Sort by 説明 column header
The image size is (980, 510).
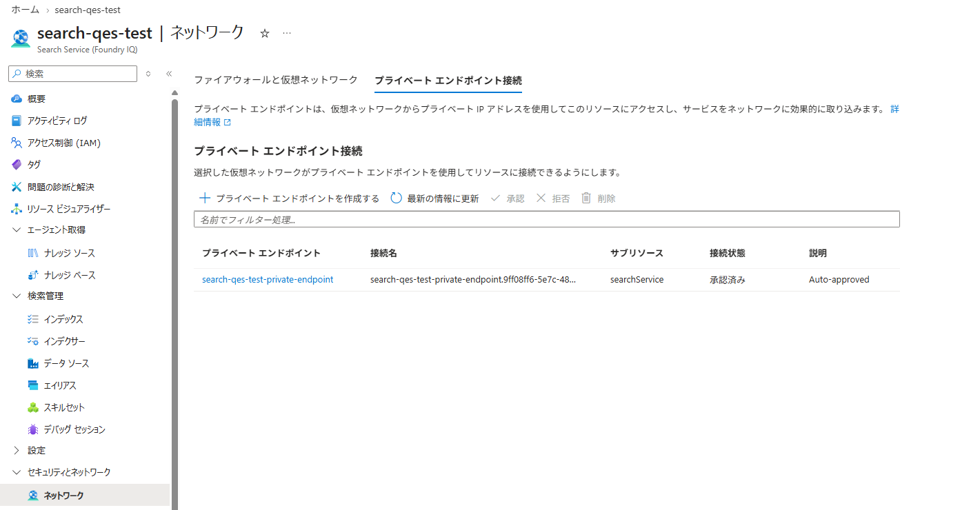818,253
